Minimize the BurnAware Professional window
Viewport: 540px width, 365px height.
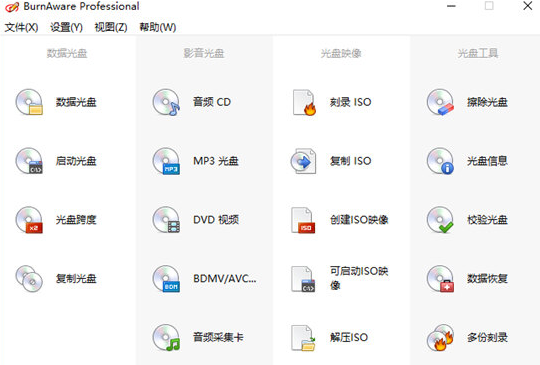point(451,6)
